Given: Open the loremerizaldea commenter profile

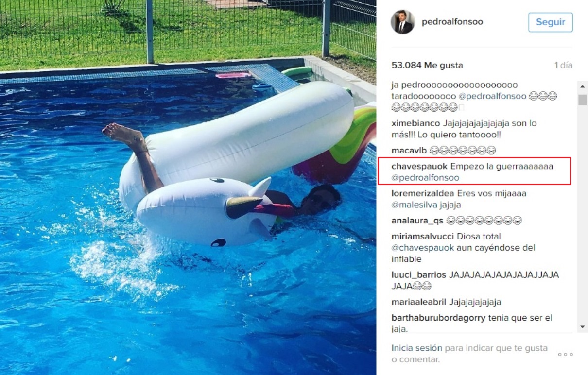Looking at the screenshot, I should coord(423,193).
